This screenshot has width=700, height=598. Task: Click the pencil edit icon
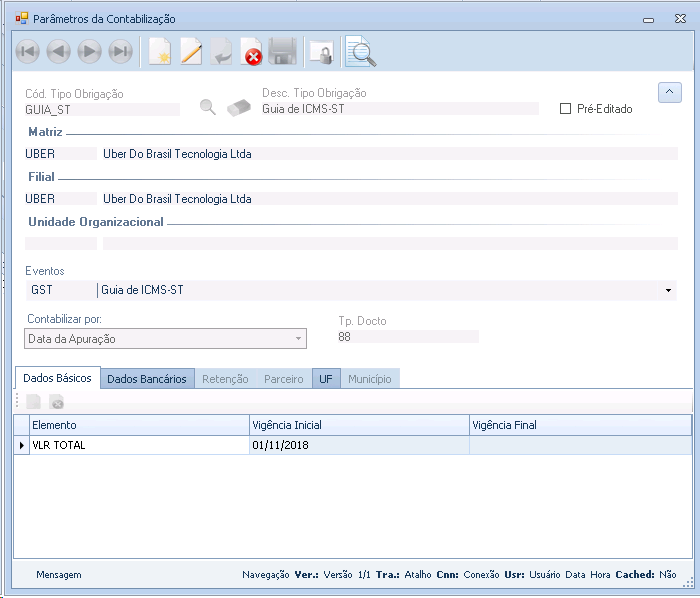(191, 52)
